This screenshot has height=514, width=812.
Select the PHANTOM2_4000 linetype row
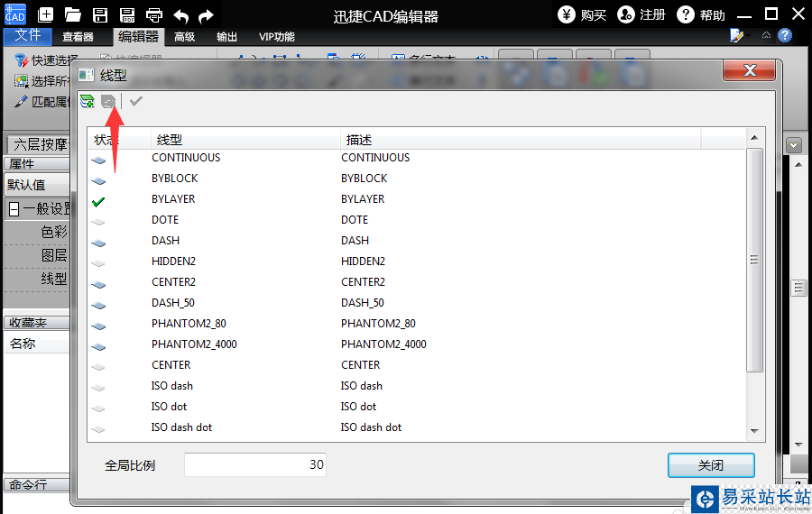(x=417, y=344)
